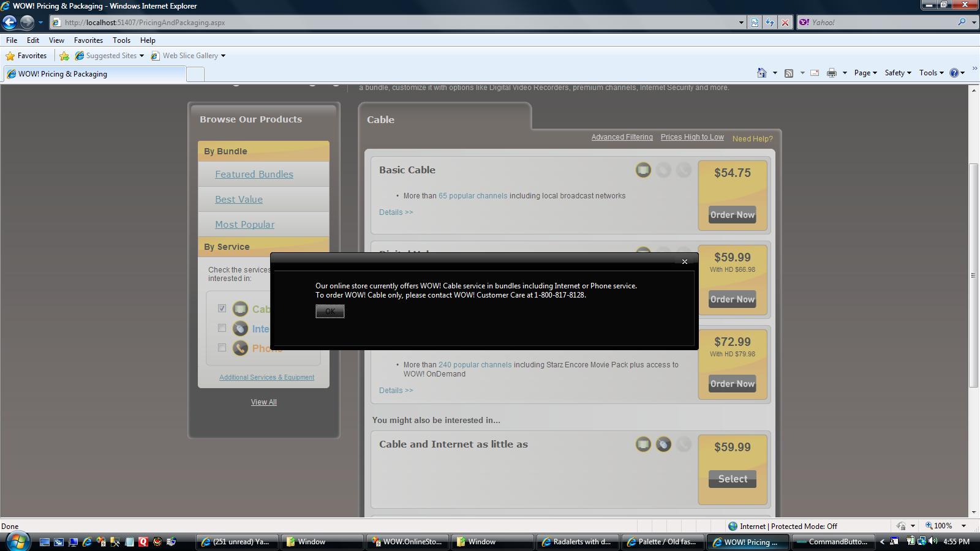Screen dimensions: 980x551
Task: Open a new browser tab
Action: pyautogui.click(x=195, y=74)
